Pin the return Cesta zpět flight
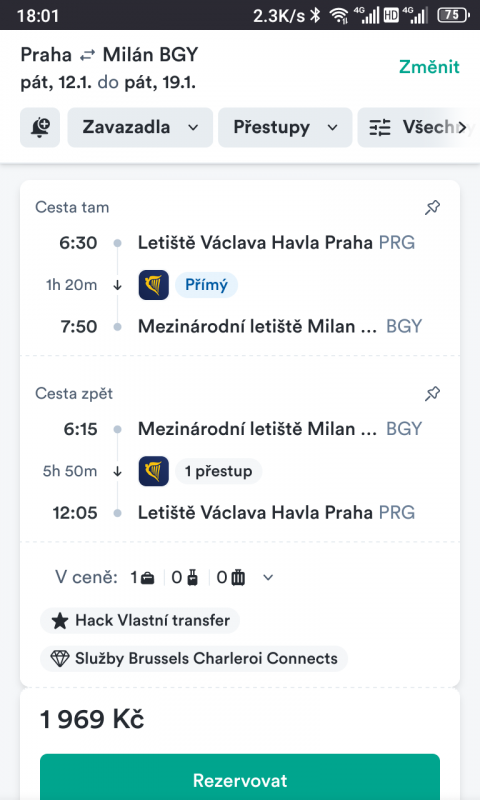 point(433,393)
